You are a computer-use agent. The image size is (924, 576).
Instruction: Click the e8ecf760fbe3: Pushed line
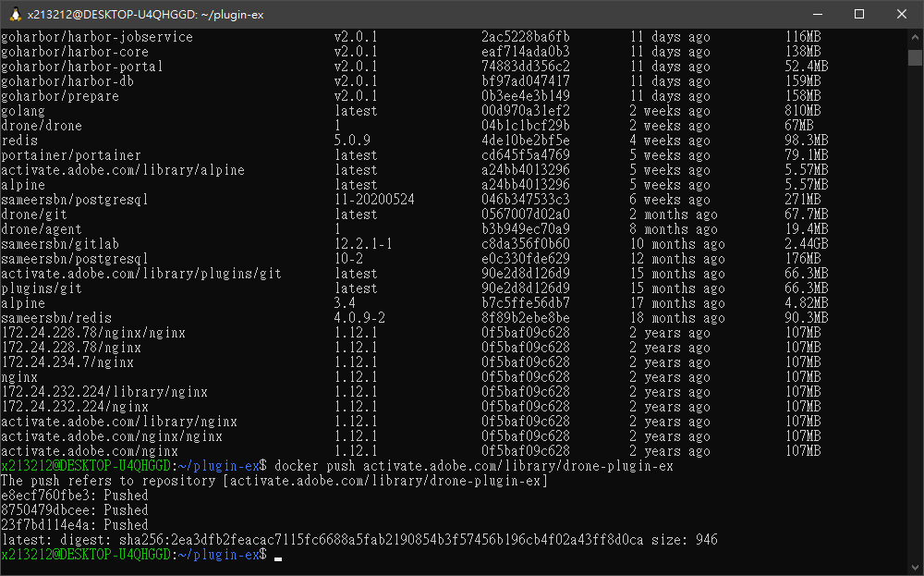(75, 496)
